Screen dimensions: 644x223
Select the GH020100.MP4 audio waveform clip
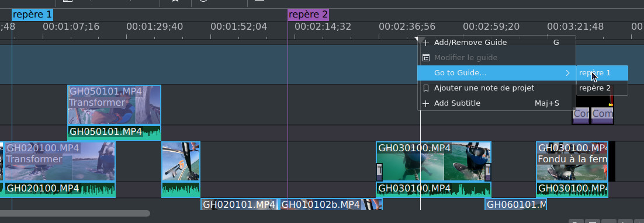[60, 189]
